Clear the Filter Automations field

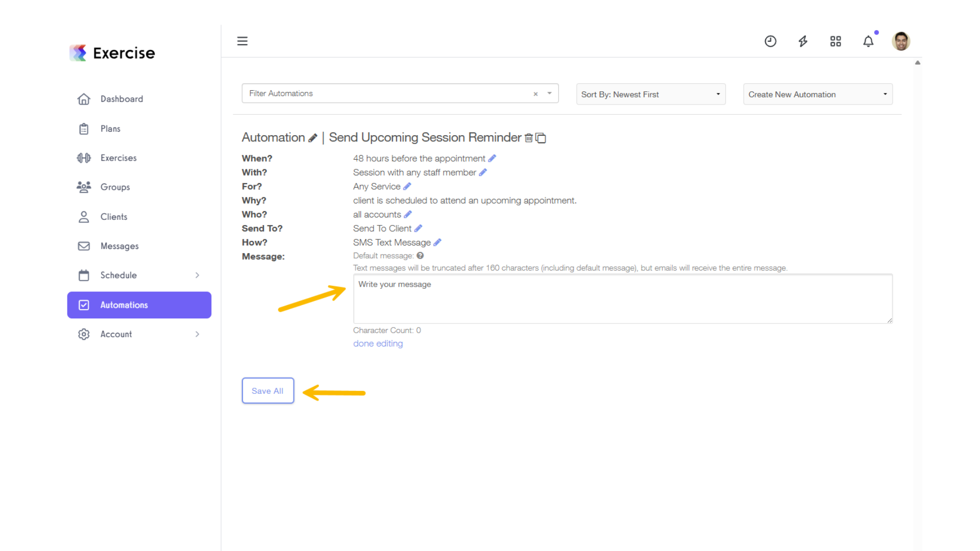pos(535,94)
